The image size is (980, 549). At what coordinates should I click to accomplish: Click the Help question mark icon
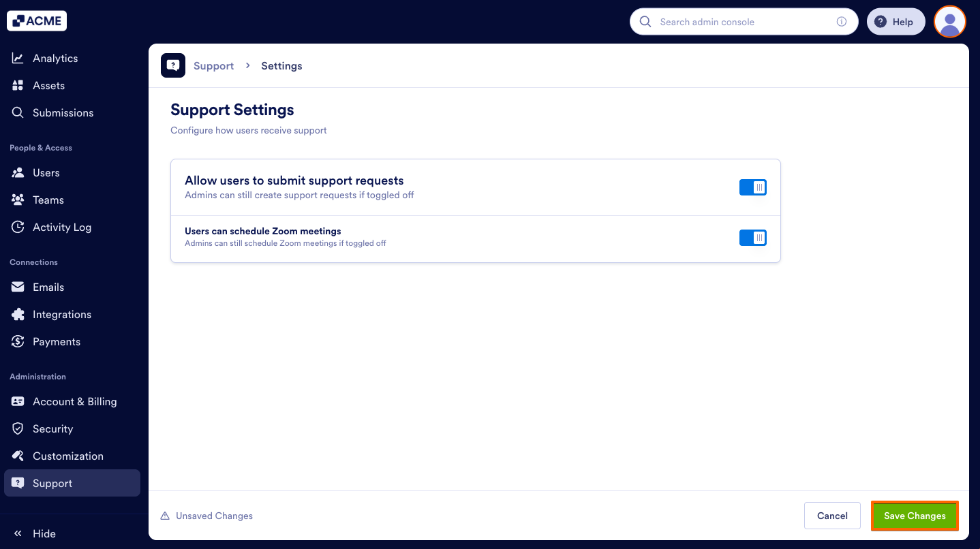[x=881, y=22]
